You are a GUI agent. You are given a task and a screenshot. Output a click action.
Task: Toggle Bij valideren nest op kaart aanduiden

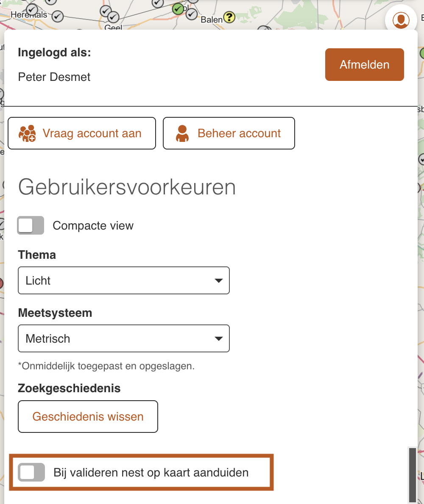(31, 472)
